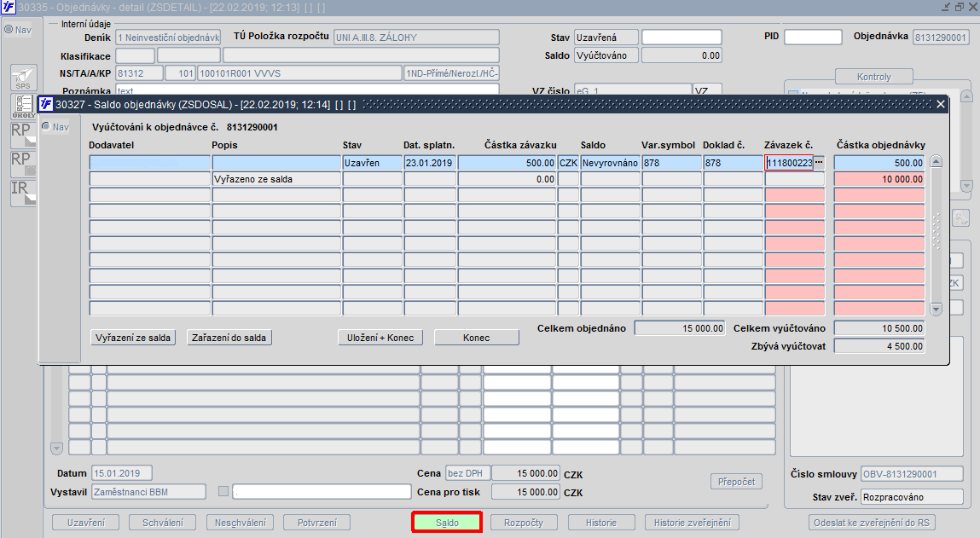Tick the checkbox next to Vystavil field
Viewport: 980px width, 538px height.
(223, 492)
